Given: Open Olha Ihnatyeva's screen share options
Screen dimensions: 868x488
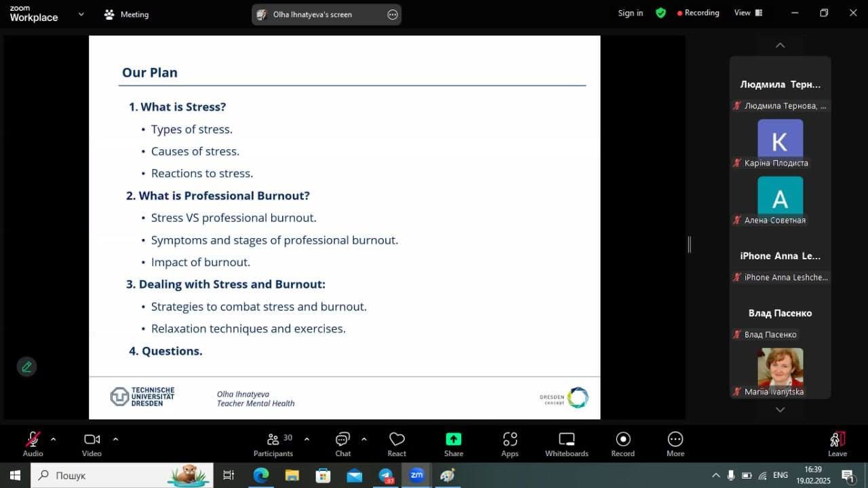Looking at the screenshot, I should (x=393, y=15).
